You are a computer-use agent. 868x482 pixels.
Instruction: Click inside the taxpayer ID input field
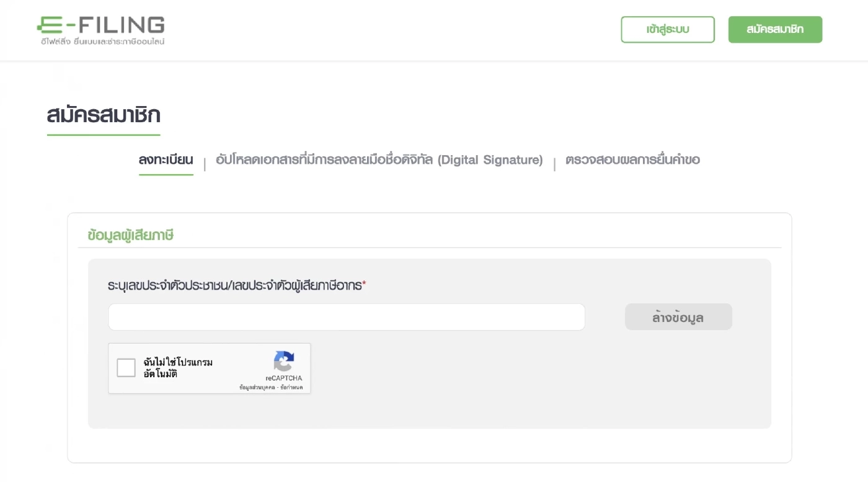point(346,316)
